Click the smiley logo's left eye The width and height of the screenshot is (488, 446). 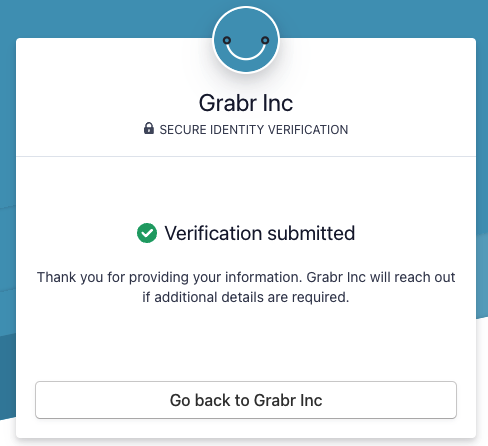pos(227,40)
